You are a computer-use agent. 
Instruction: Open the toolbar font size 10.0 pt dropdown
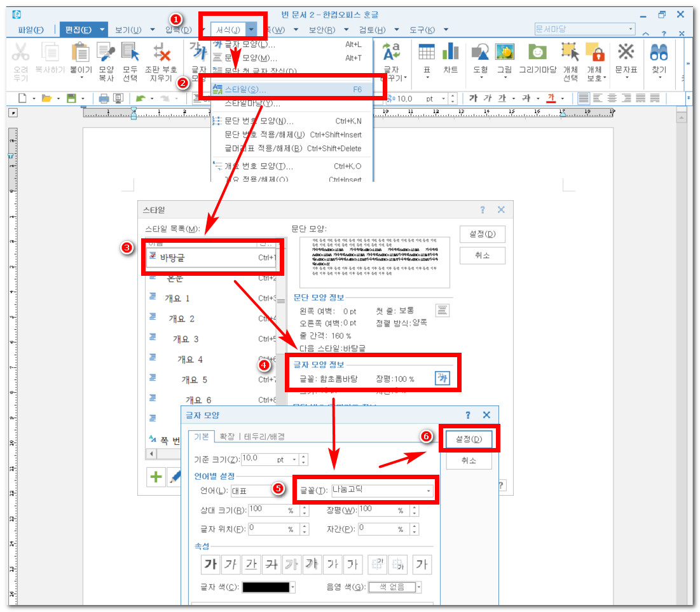point(443,99)
